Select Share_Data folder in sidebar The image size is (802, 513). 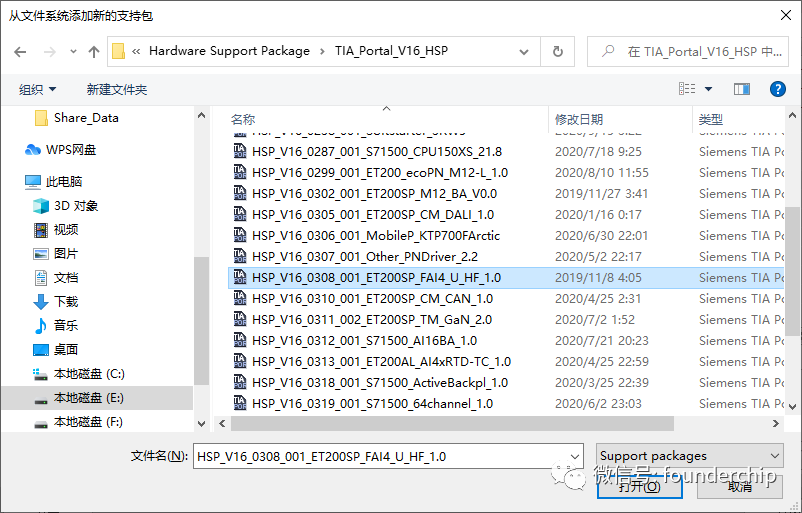coord(77,118)
